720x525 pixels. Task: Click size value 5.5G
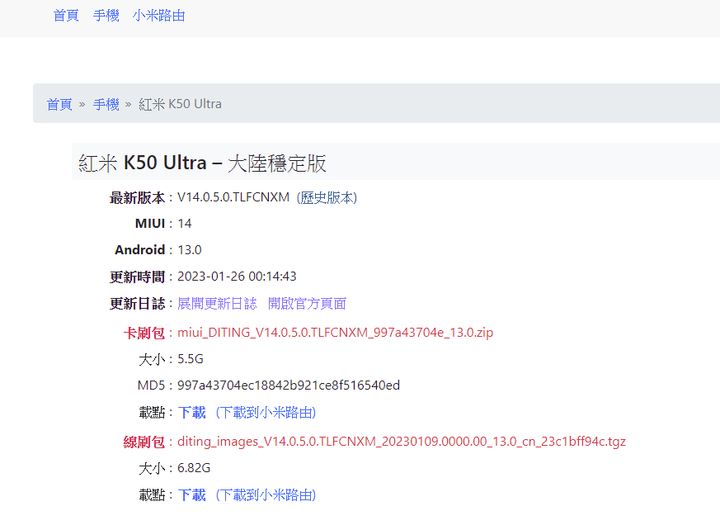(191, 359)
